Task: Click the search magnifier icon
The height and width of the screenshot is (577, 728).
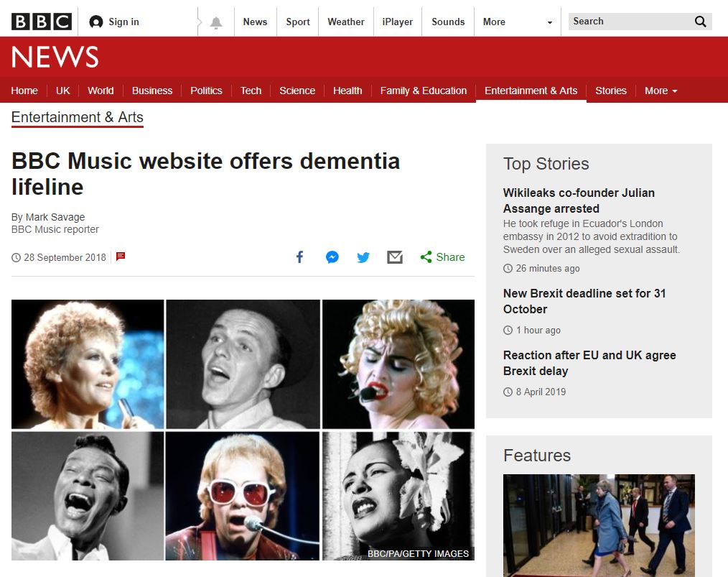Action: point(700,22)
